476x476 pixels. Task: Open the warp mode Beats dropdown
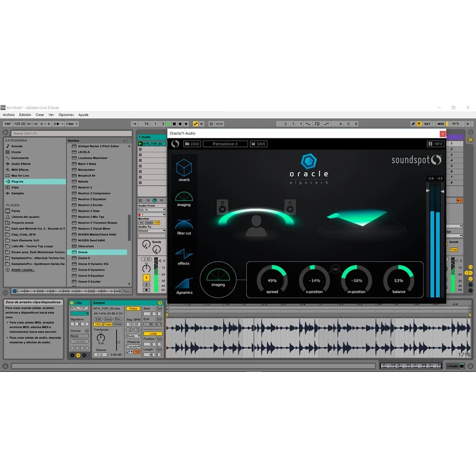133,336
